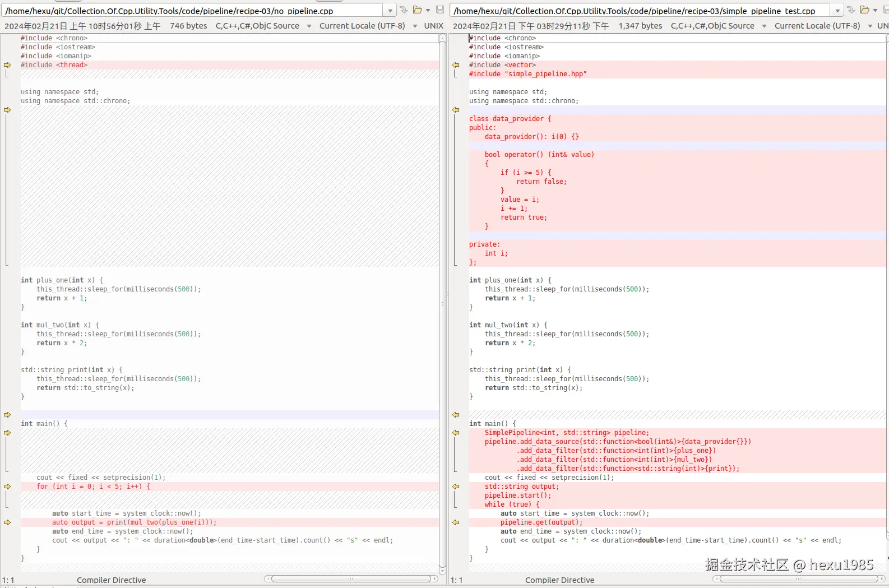Click left pane '1: 1' cursor position status
Screen dimensions: 889x588
click(8, 580)
